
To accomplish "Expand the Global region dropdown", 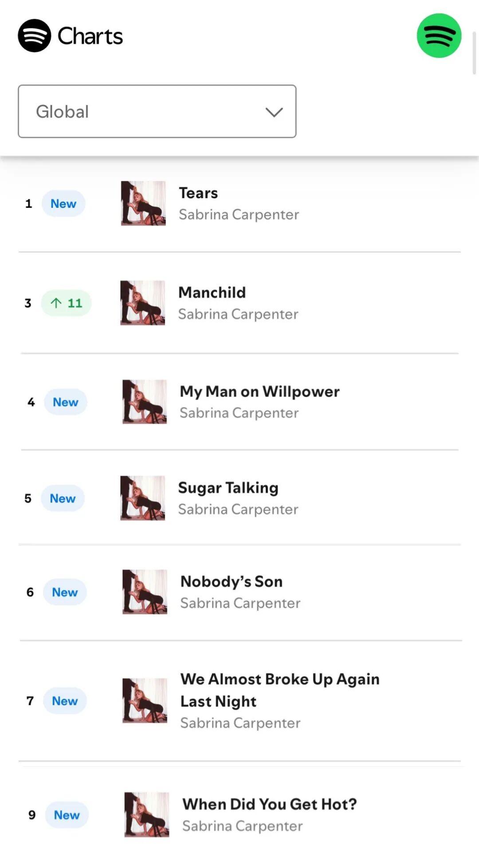I will [157, 111].
